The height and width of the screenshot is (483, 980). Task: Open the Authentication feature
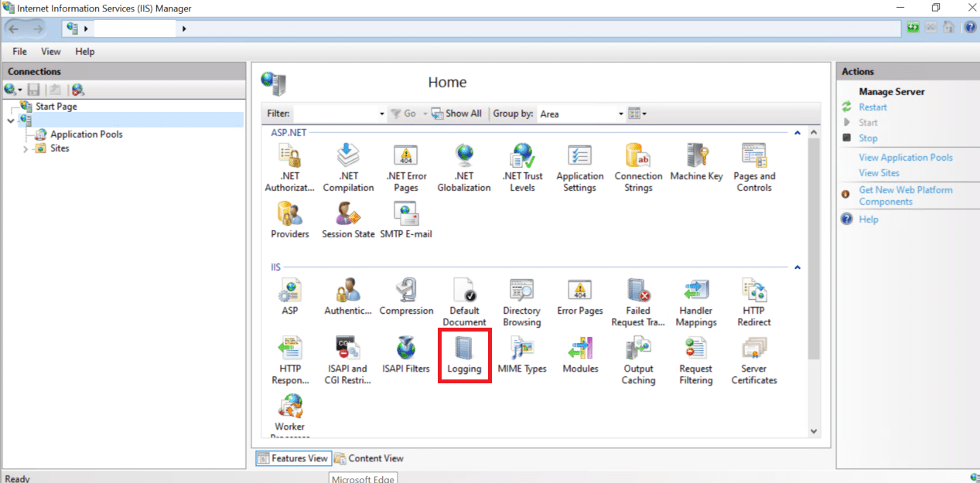click(348, 297)
